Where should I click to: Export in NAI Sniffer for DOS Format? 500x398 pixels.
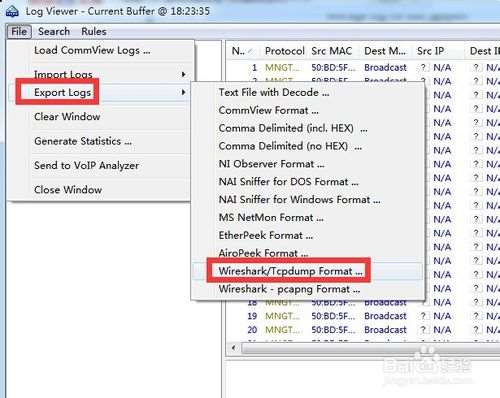(x=289, y=182)
